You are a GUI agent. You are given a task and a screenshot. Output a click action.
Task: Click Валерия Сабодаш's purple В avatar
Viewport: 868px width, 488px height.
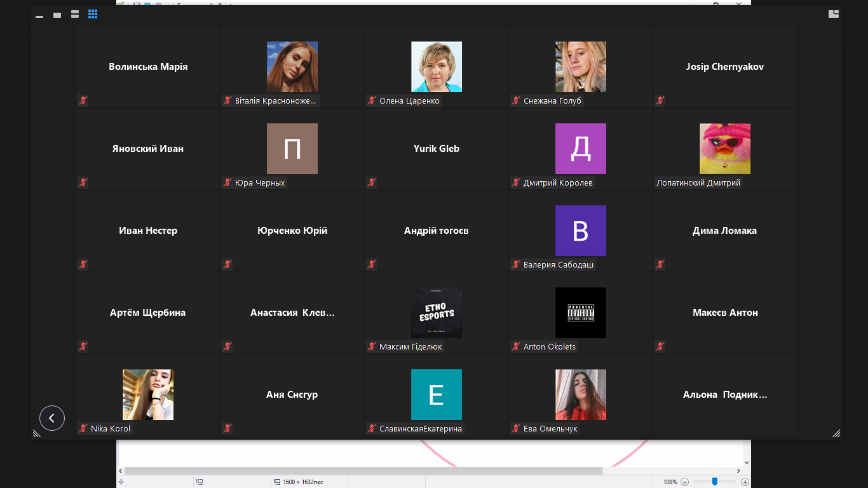pyautogui.click(x=580, y=231)
